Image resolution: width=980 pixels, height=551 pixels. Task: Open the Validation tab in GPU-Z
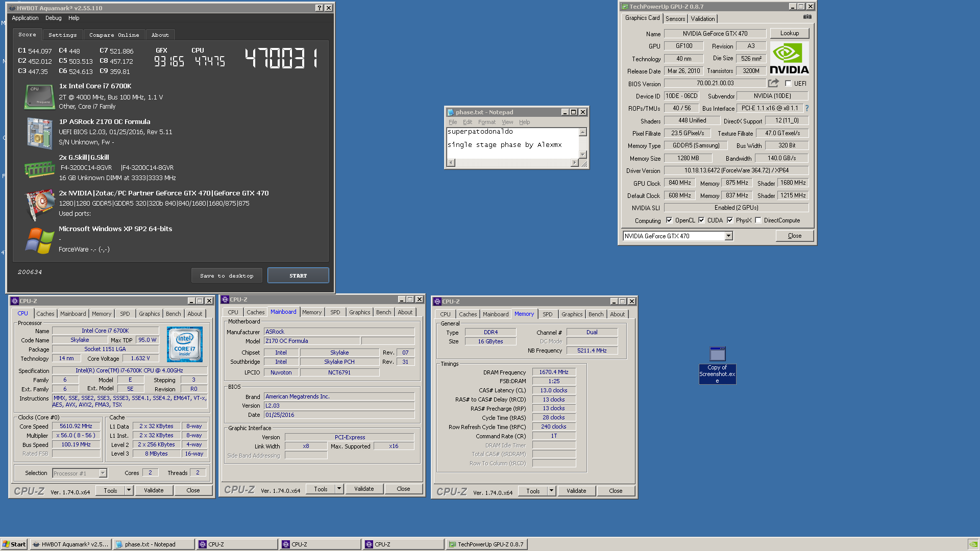pyautogui.click(x=703, y=19)
